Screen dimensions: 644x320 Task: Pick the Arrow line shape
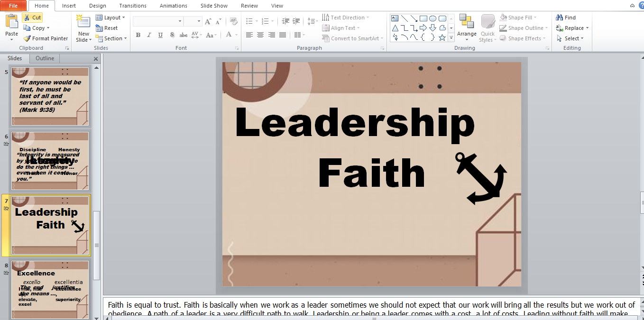click(414, 18)
